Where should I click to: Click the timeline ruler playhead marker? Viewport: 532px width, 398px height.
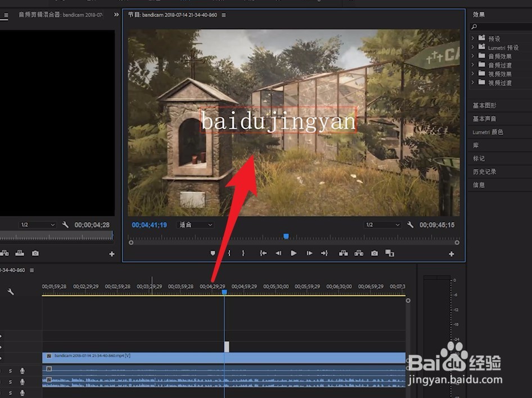click(x=224, y=292)
